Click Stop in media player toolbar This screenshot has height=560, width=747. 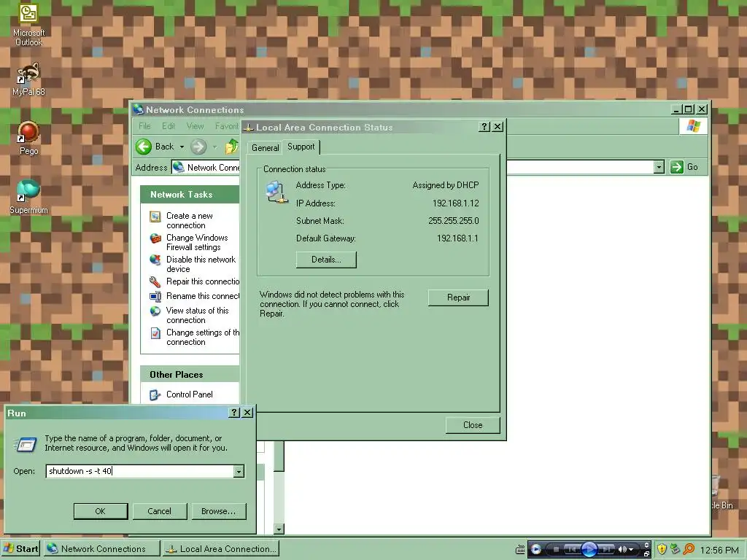[555, 550]
